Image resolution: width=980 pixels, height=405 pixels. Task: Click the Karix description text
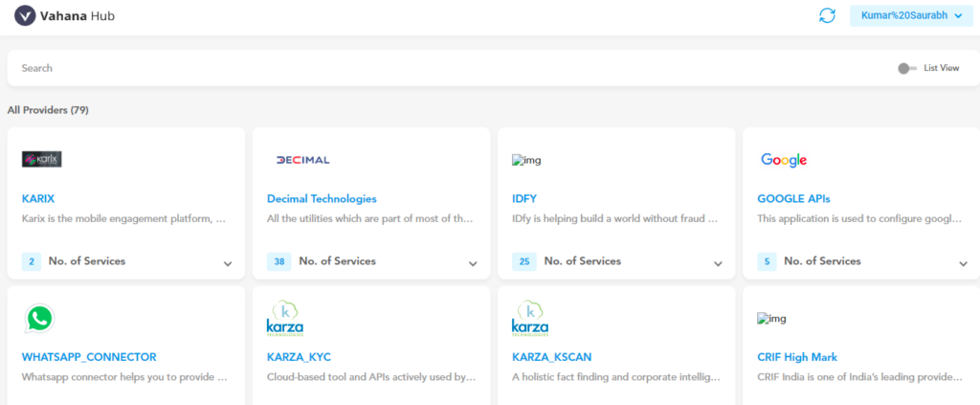(123, 218)
